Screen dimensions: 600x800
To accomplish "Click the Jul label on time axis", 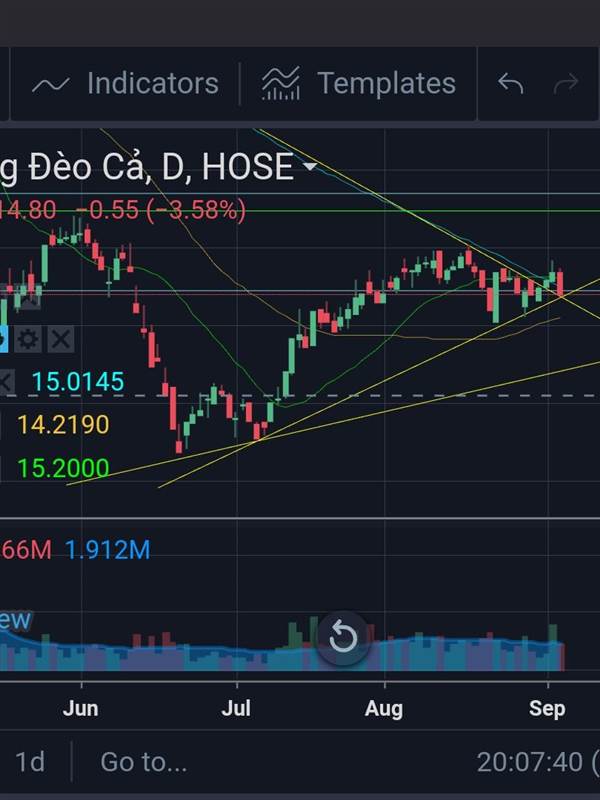I will pyautogui.click(x=236, y=708).
